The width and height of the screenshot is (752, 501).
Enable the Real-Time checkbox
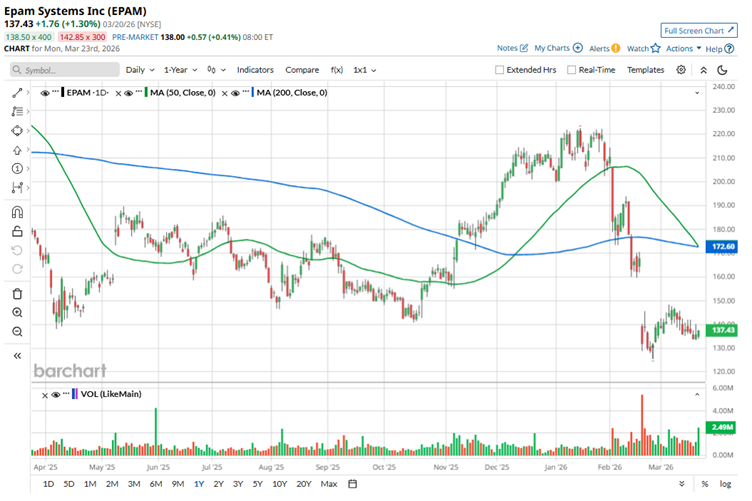pos(571,70)
